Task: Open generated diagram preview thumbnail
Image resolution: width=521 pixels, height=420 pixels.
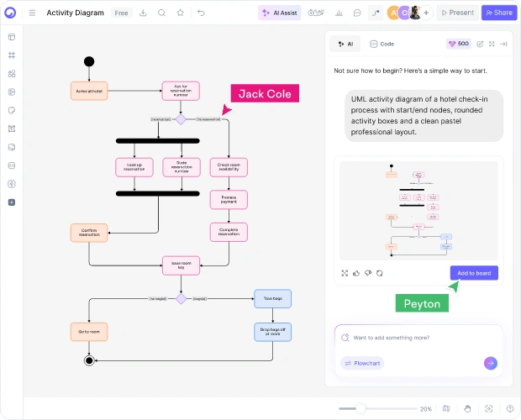Action: coord(418,211)
